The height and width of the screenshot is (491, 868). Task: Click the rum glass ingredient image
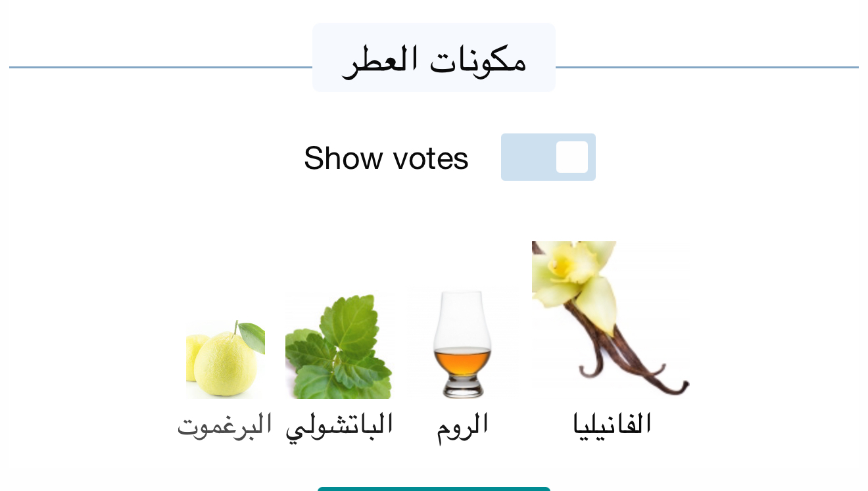462,344
